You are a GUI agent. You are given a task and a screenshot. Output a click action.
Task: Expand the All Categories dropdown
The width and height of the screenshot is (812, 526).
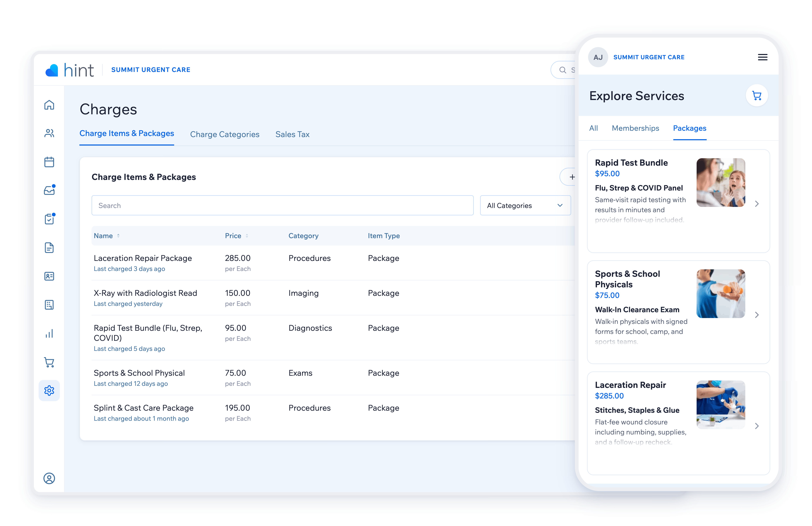pos(525,205)
